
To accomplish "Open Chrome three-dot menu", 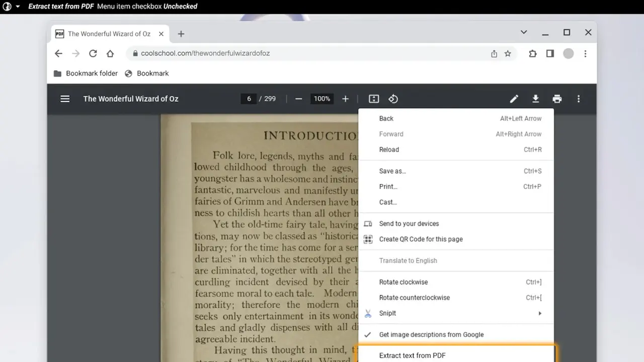I will tap(585, 53).
